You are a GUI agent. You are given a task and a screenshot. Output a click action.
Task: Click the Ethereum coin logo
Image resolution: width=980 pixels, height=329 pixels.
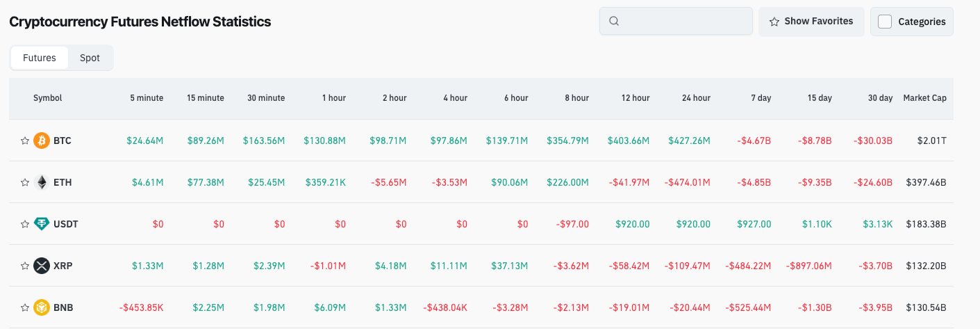click(42, 182)
